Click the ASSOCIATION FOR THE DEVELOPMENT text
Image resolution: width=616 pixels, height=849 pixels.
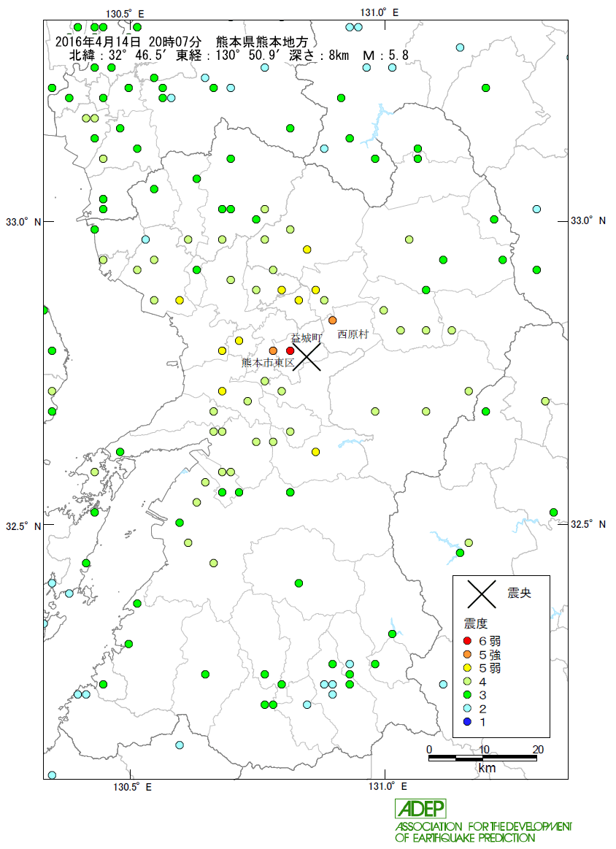483,827
